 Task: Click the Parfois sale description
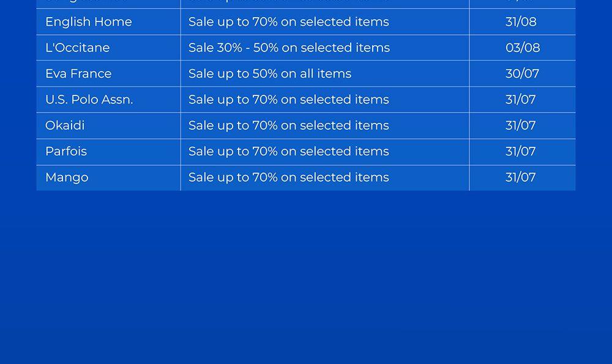(x=289, y=152)
